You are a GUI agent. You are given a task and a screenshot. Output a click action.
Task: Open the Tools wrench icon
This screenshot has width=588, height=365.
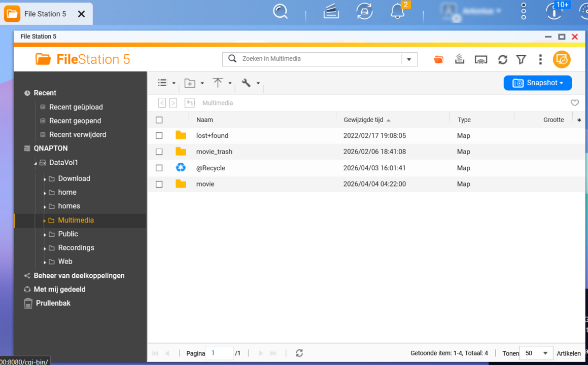[247, 83]
